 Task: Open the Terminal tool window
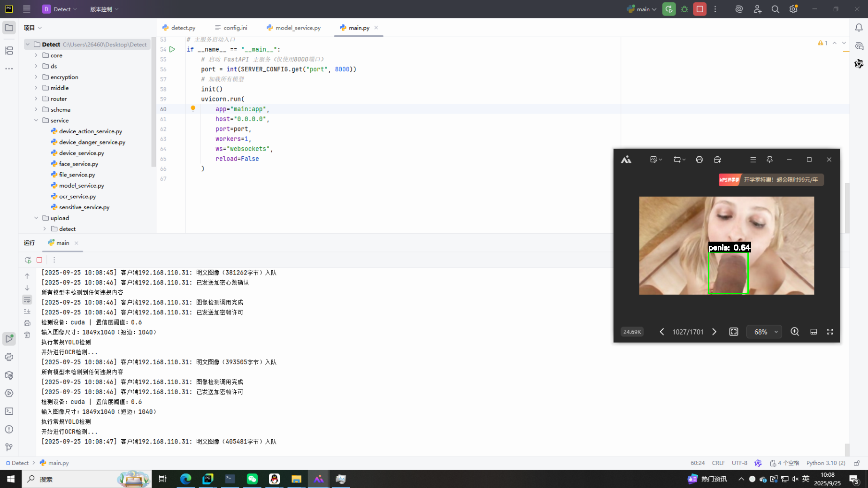pos(9,411)
